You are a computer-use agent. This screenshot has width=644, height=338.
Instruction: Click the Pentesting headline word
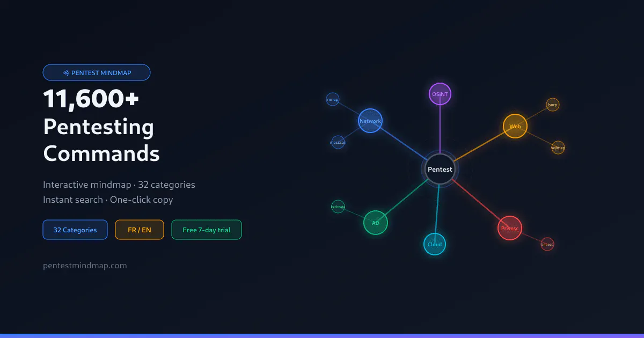click(x=99, y=128)
